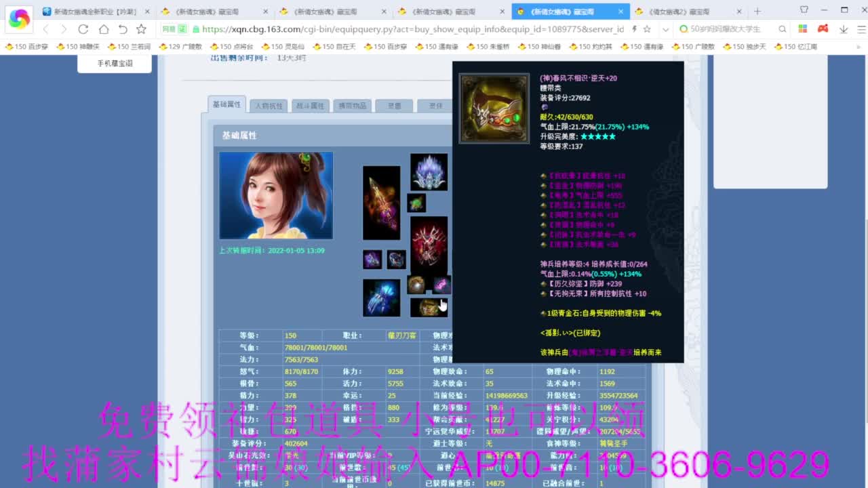Click the browser forward arrow
Image resolution: width=868 pixels, height=488 pixels.
coord(64,29)
